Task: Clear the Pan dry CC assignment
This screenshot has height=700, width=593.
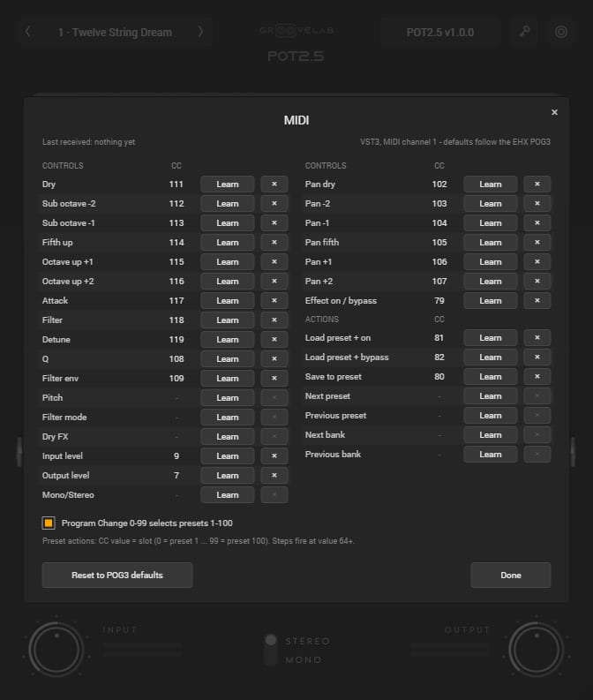Action: pyautogui.click(x=537, y=184)
